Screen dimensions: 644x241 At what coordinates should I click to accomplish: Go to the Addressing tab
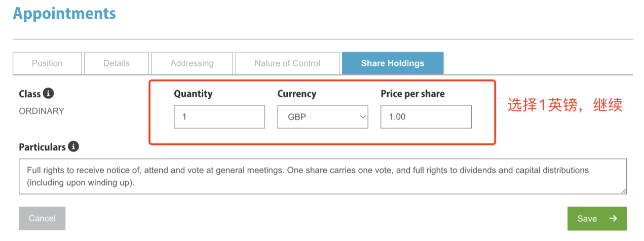[192, 63]
